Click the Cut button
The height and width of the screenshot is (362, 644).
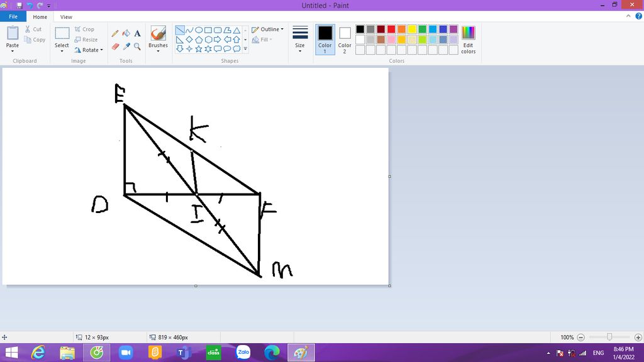click(x=33, y=29)
